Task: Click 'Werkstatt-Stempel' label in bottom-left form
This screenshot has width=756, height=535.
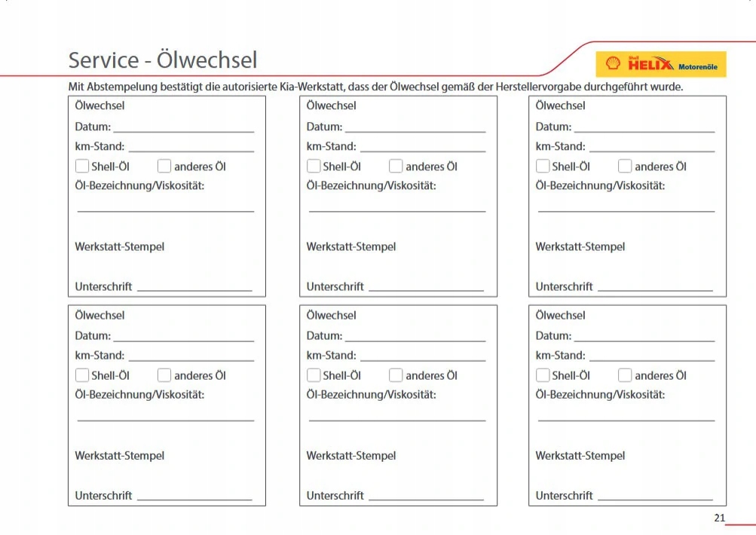Action: [120, 456]
